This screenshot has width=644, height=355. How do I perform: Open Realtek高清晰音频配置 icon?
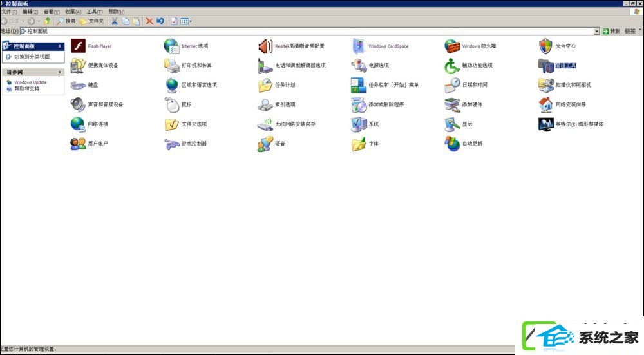[x=265, y=46]
